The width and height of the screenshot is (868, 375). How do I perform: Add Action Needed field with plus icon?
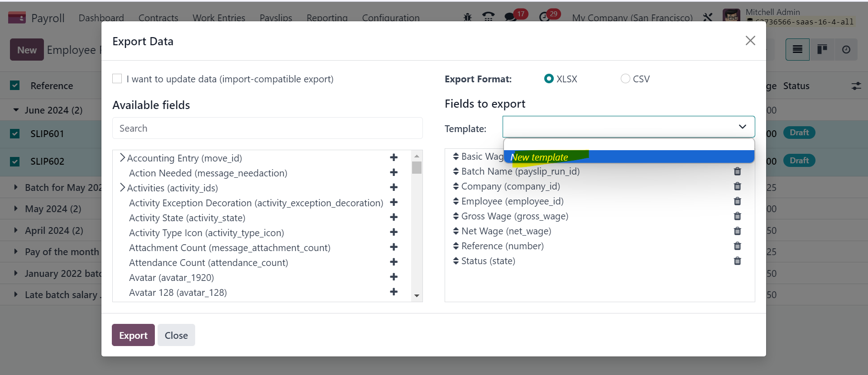pos(394,172)
